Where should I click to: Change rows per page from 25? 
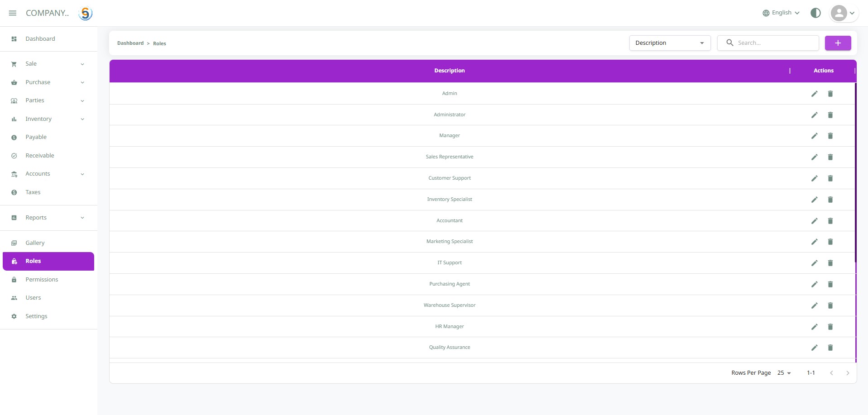click(784, 373)
